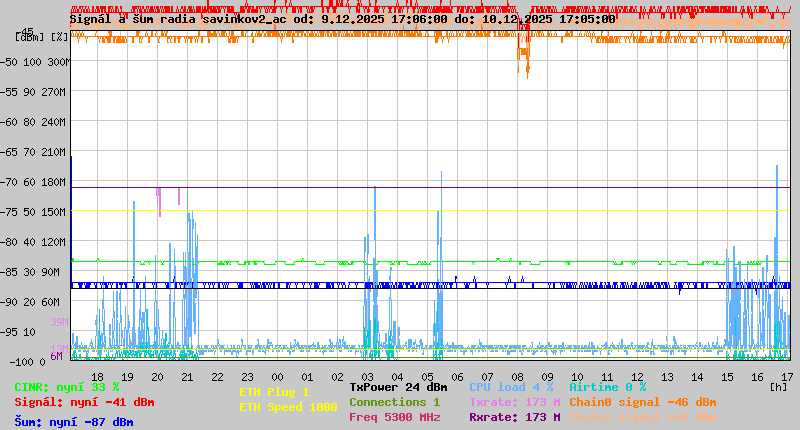800x430 pixels.
Task: Pick the 'Airtime 0 %' legend entry
Action: (608, 387)
